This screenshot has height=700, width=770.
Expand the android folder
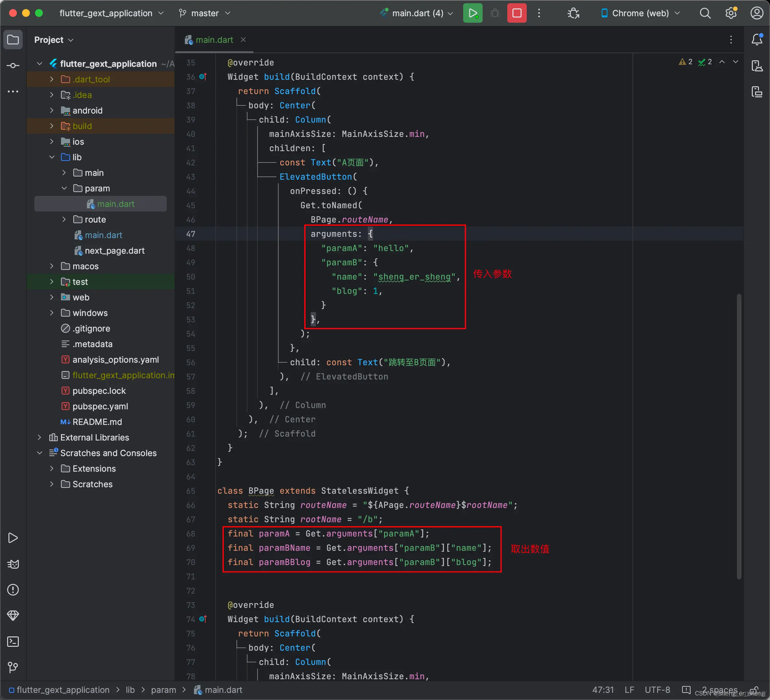(52, 111)
